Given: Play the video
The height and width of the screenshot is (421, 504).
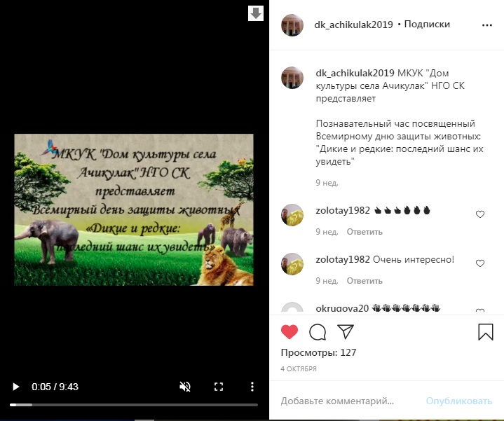Looking at the screenshot, I should (15, 387).
